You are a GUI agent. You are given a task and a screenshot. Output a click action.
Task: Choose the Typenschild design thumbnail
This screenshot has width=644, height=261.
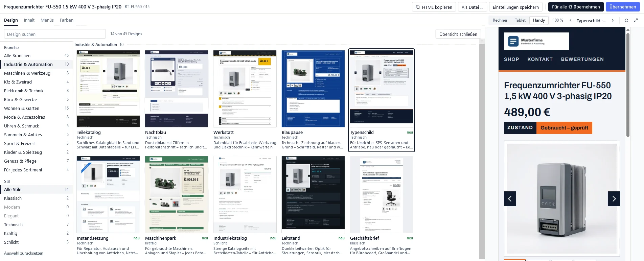pyautogui.click(x=382, y=89)
